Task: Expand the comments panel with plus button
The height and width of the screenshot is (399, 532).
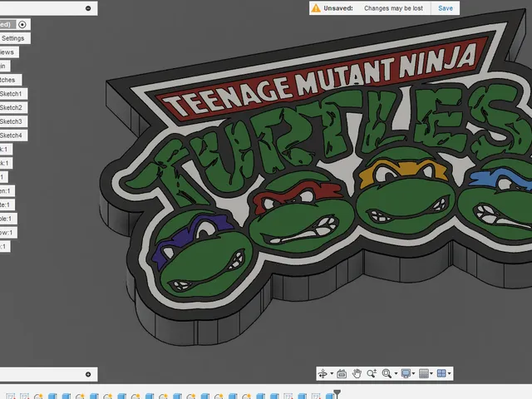Action: coord(88,374)
